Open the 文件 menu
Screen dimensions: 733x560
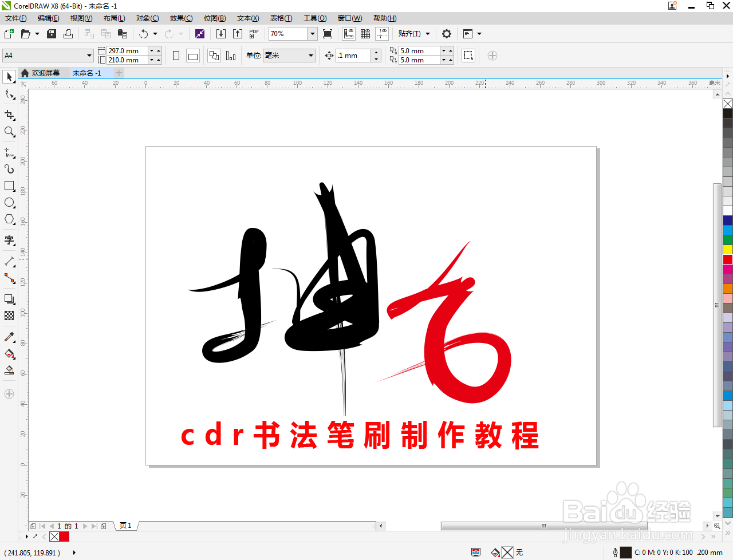pos(15,18)
